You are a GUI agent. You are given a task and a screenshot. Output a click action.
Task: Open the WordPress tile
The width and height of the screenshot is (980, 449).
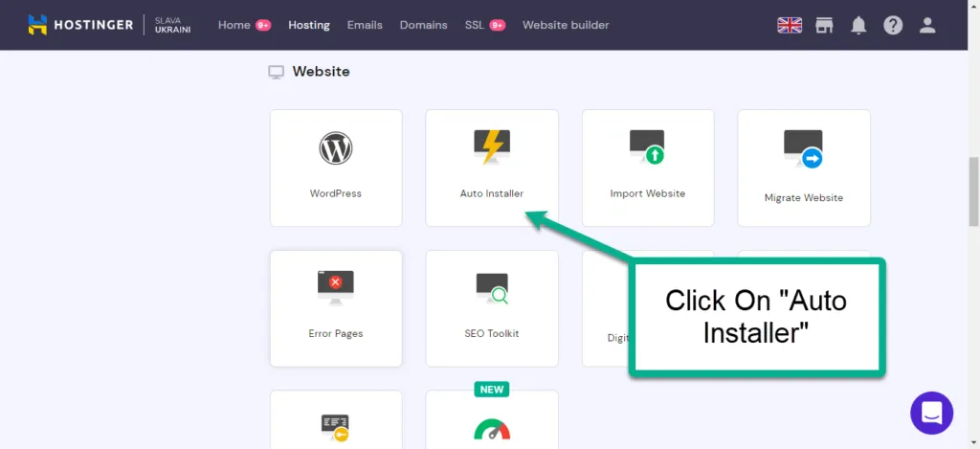click(x=336, y=168)
